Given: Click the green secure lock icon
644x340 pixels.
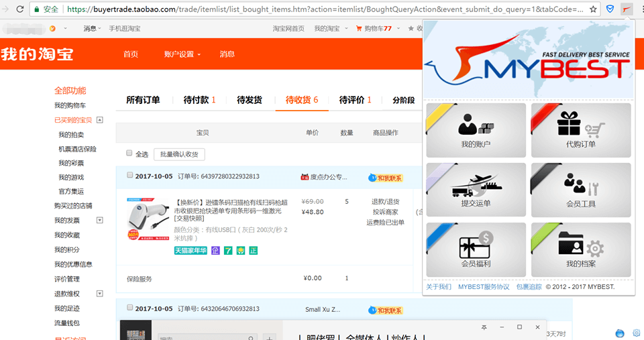Looking at the screenshot, I should 36,9.
